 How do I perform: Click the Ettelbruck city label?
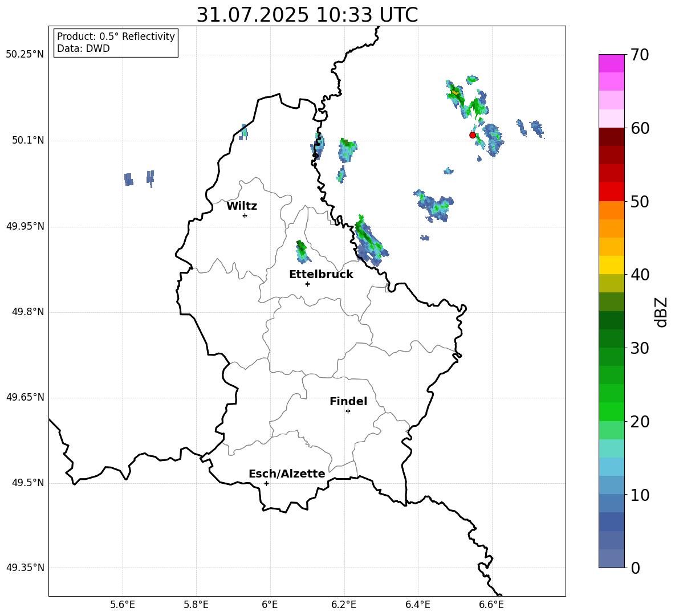pyautogui.click(x=321, y=275)
